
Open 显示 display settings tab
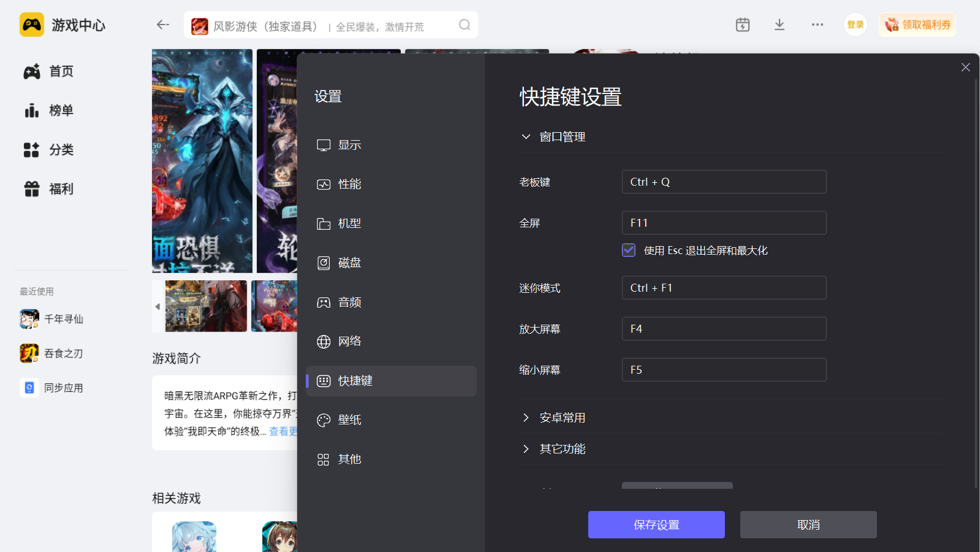pos(391,145)
